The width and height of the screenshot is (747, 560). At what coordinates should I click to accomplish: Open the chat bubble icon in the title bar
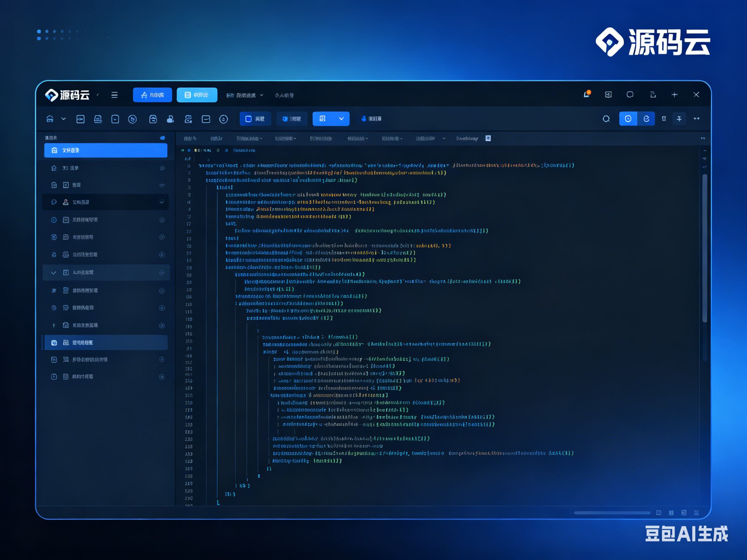(x=630, y=94)
